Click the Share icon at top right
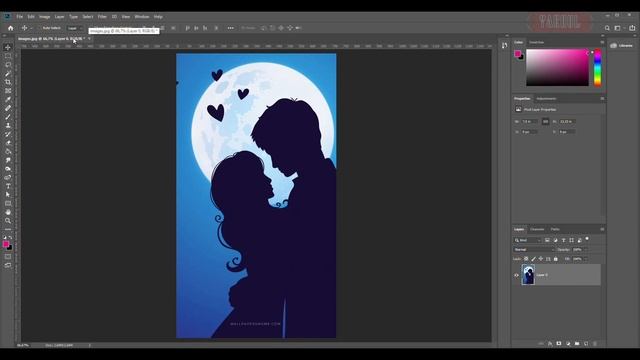The width and height of the screenshot is (640, 360). 632,28
